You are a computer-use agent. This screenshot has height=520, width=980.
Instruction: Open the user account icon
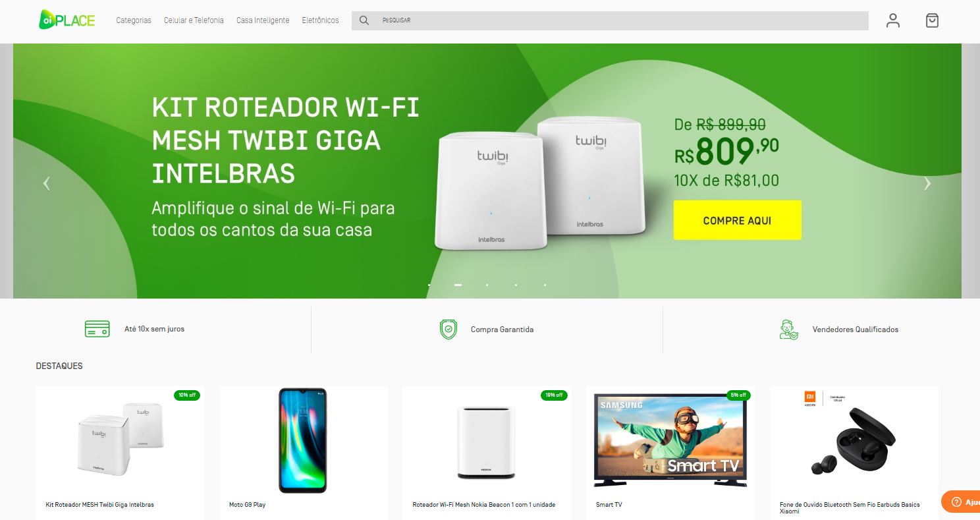pos(892,20)
